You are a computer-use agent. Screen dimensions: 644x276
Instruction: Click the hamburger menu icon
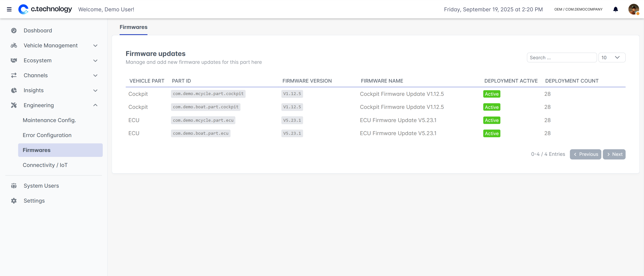point(9,9)
